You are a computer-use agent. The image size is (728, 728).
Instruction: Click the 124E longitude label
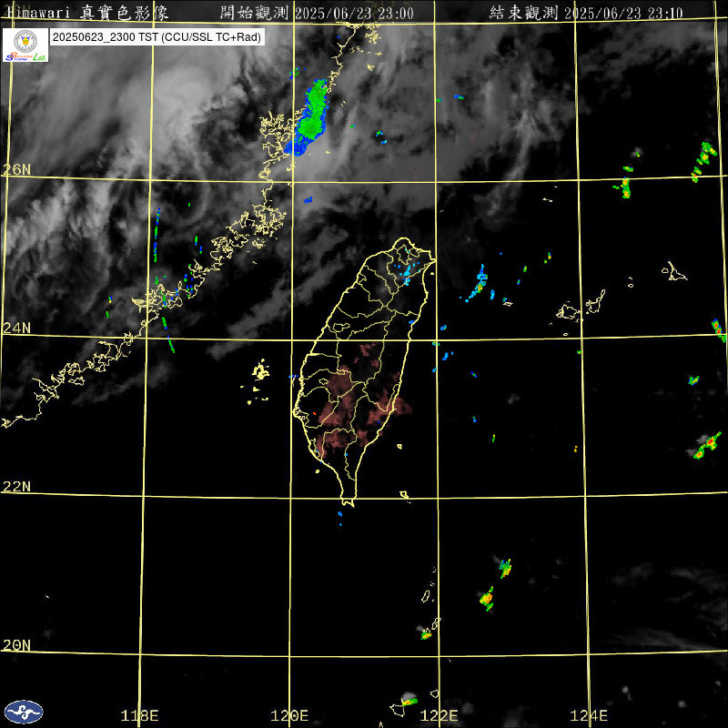[589, 715]
